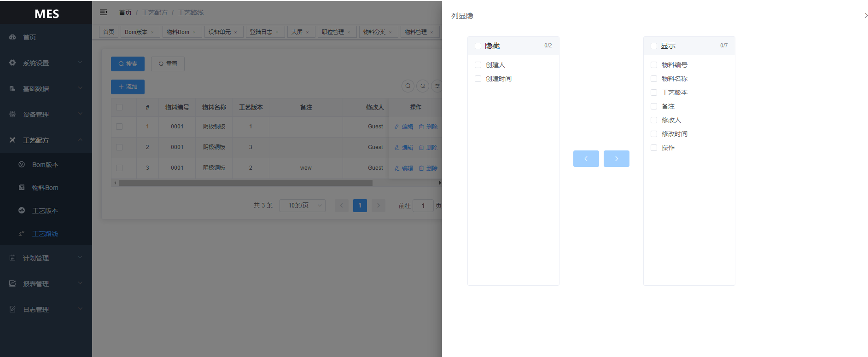Expand the 日志管理 menu chevron

[x=80, y=309]
